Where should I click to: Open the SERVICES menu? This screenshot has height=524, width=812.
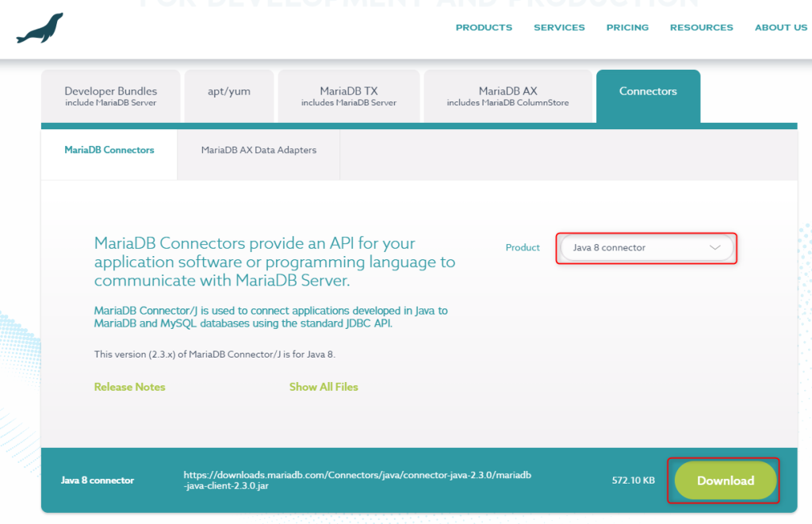pyautogui.click(x=559, y=28)
